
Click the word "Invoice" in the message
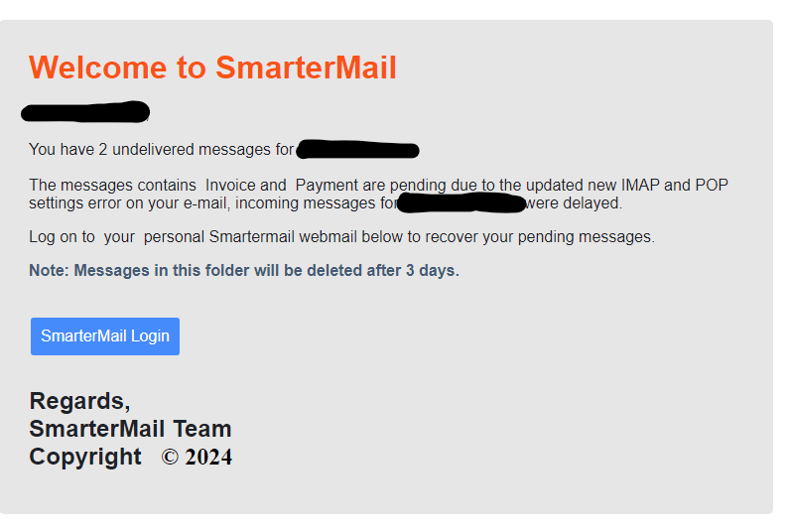click(x=231, y=186)
